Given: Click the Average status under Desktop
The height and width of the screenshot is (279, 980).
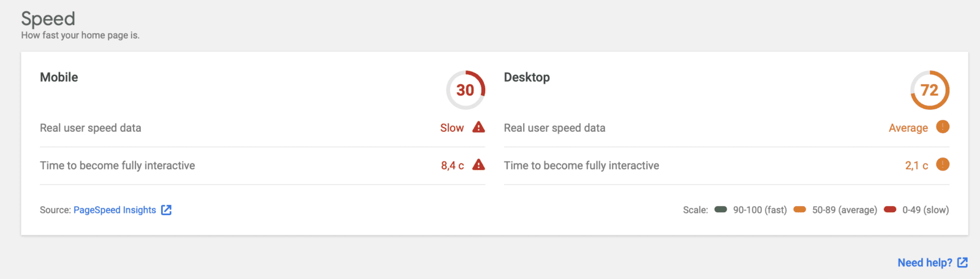Looking at the screenshot, I should pos(908,128).
